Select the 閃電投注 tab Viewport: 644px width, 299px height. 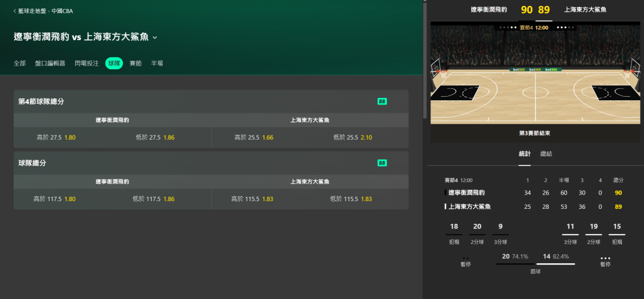tap(86, 63)
